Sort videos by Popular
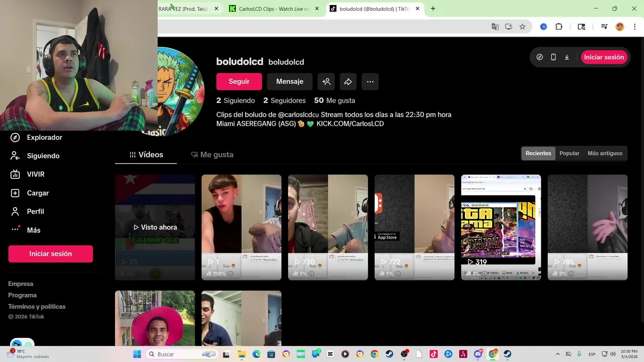This screenshot has height=362, width=644. (x=569, y=153)
